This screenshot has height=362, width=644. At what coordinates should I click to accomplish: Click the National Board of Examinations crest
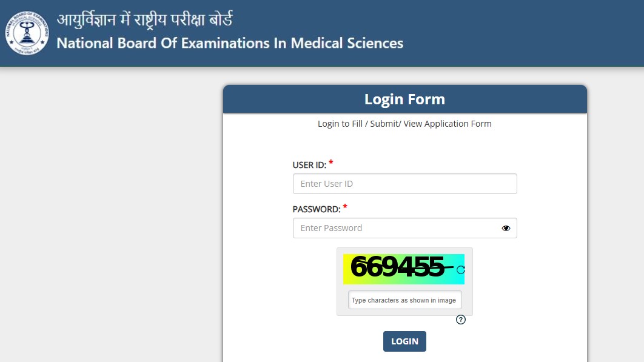pyautogui.click(x=27, y=33)
